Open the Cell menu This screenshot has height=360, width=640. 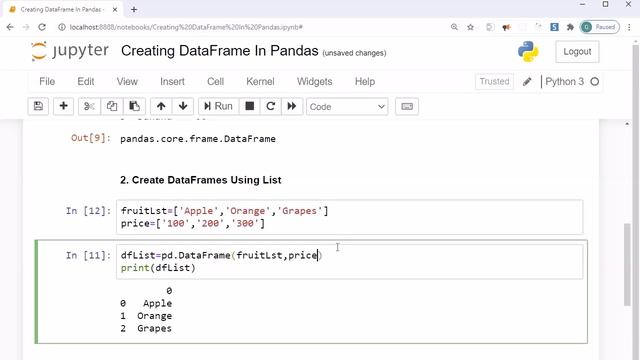pyautogui.click(x=216, y=82)
